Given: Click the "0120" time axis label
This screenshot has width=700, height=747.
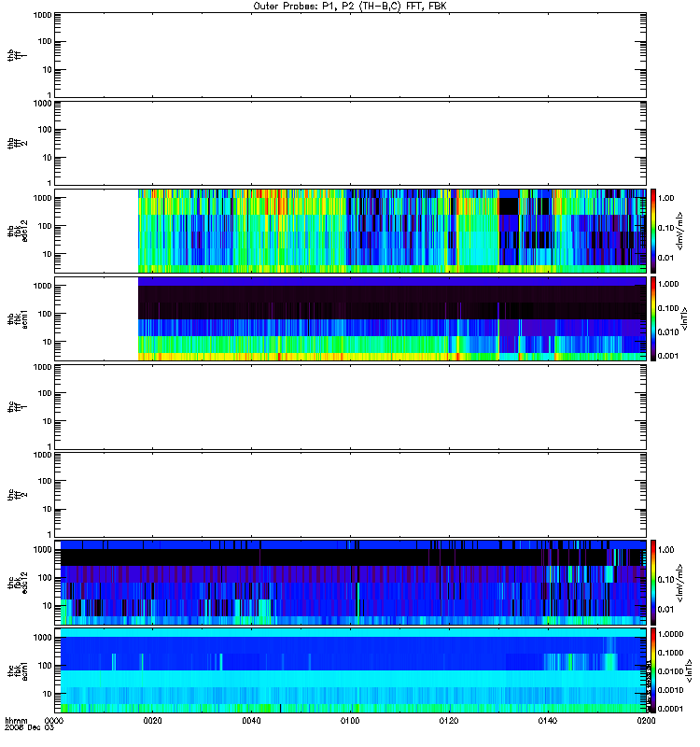Looking at the screenshot, I should pyautogui.click(x=449, y=721).
